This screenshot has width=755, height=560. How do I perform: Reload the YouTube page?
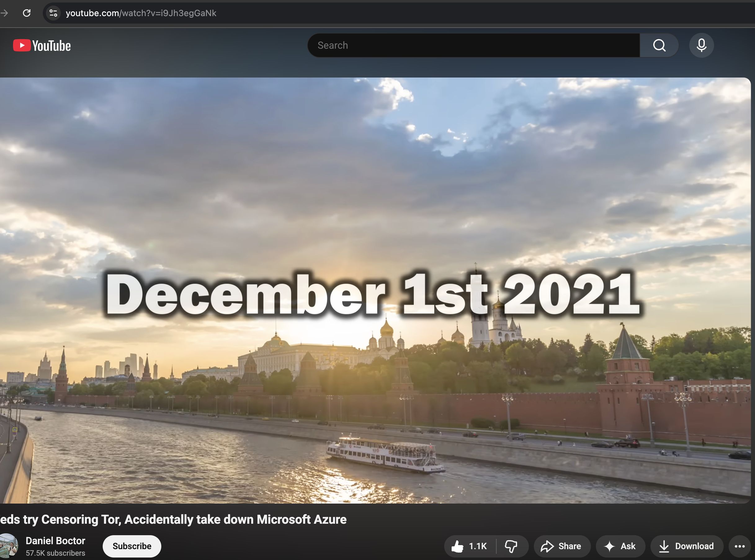[27, 13]
